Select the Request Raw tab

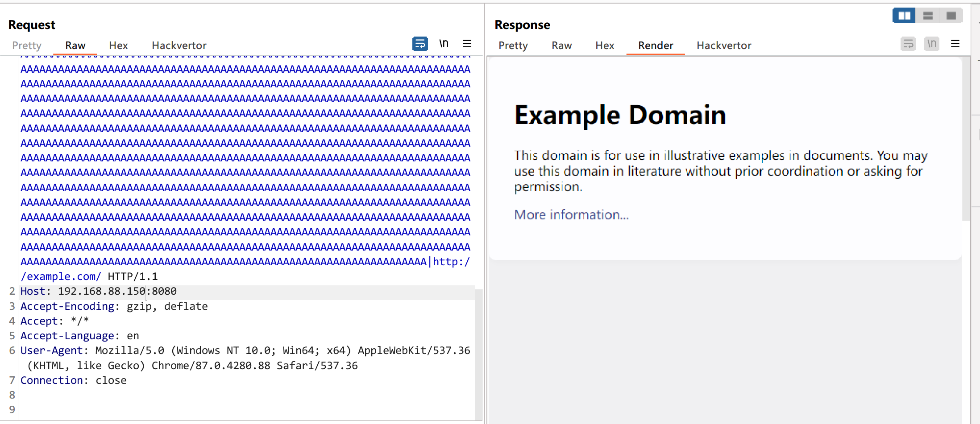[x=75, y=45]
